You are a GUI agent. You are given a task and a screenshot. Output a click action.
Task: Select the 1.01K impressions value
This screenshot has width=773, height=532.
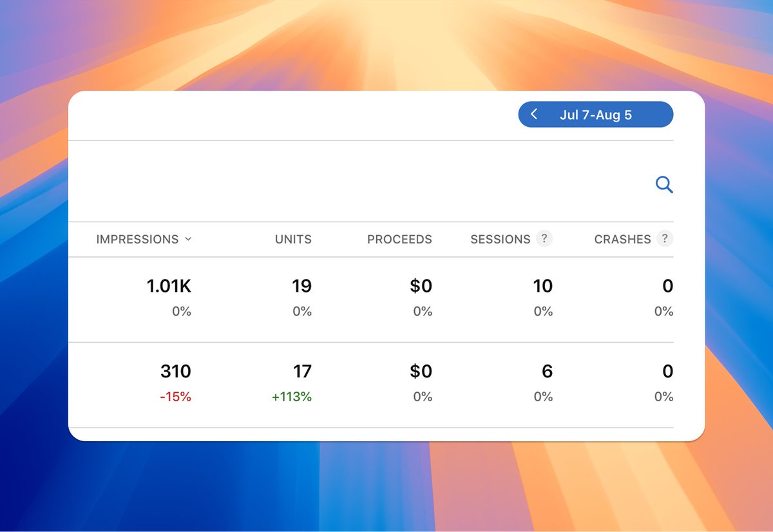pos(169,286)
